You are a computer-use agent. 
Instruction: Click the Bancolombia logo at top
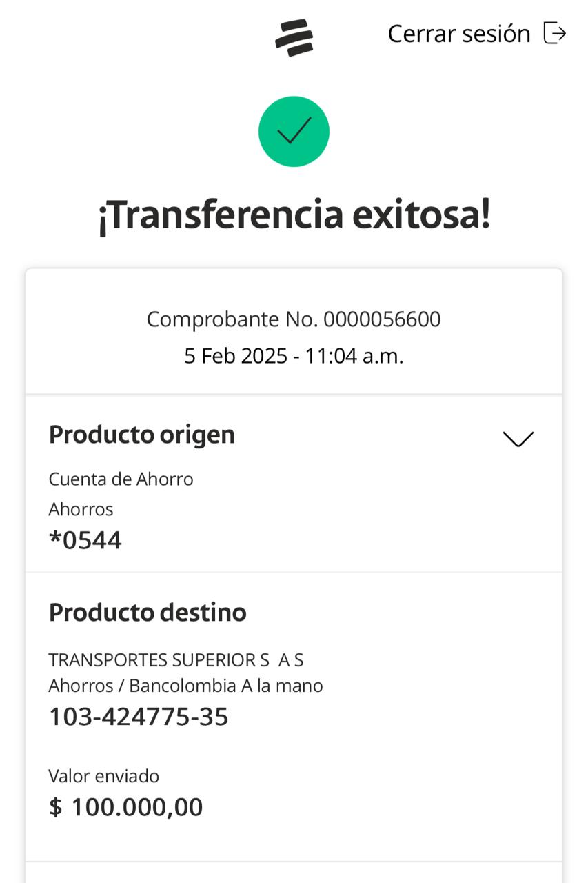[294, 37]
